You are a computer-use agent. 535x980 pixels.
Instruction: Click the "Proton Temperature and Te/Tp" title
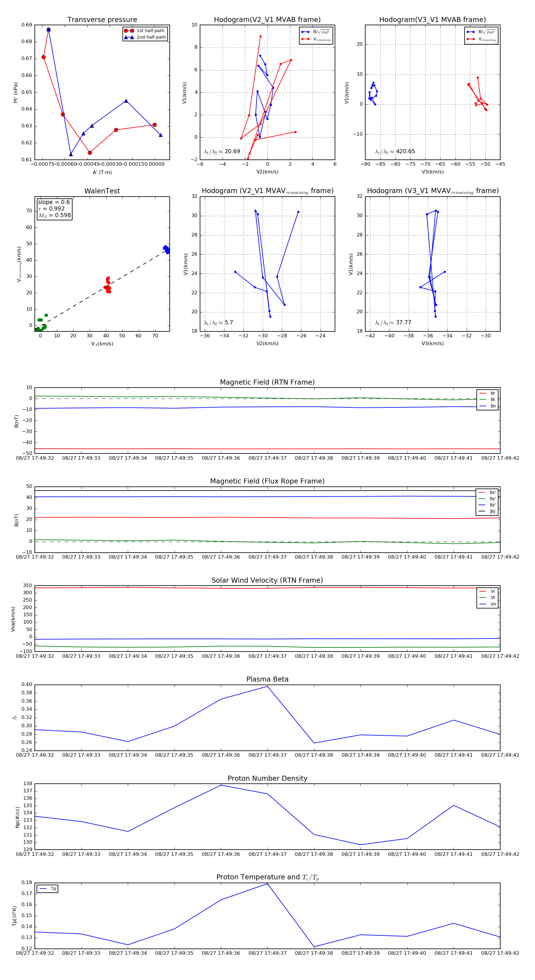pos(267,877)
